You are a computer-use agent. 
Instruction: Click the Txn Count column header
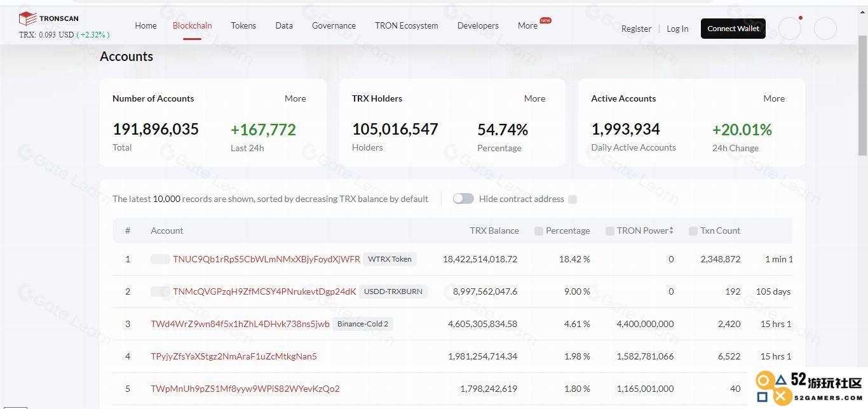[x=720, y=231]
